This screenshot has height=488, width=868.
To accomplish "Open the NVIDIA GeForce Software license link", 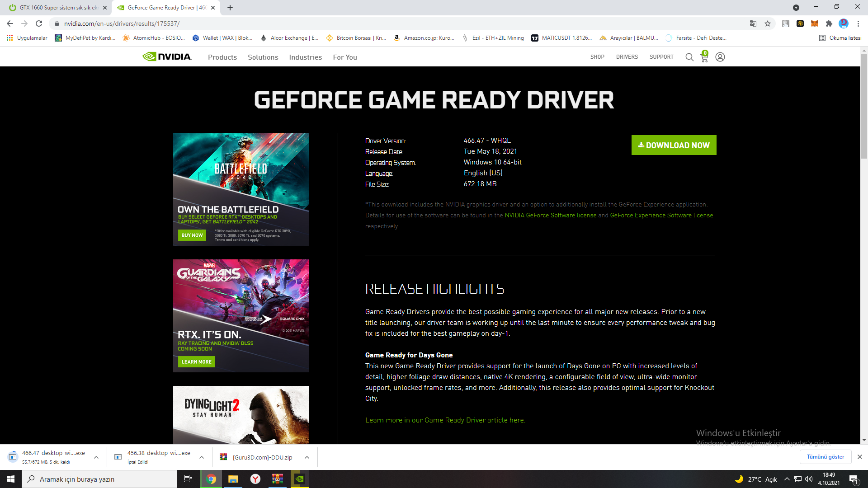I will tap(550, 216).
